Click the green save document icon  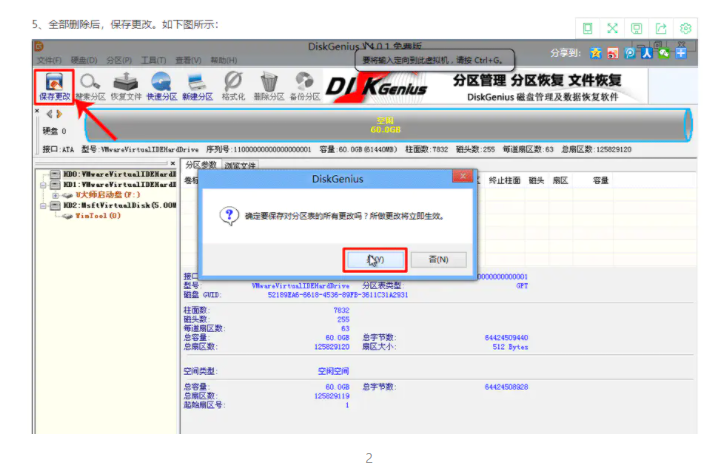click(636, 28)
